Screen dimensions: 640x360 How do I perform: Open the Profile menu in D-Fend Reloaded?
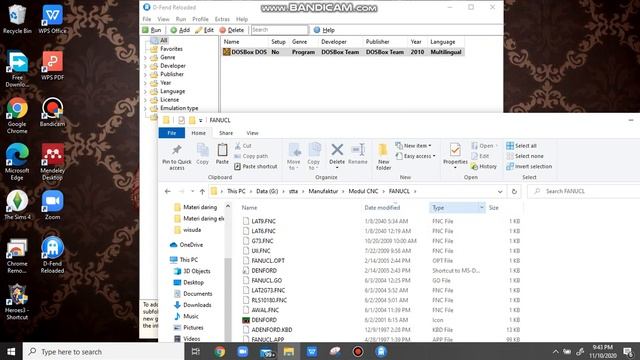(200, 19)
